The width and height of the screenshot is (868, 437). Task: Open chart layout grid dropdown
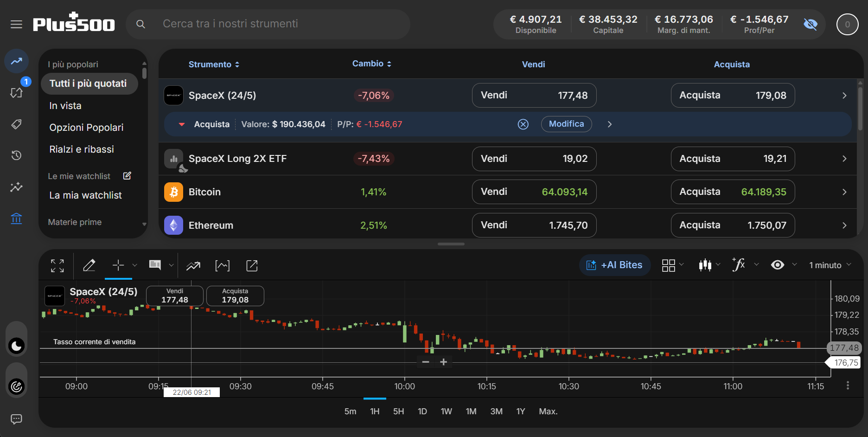pos(673,265)
